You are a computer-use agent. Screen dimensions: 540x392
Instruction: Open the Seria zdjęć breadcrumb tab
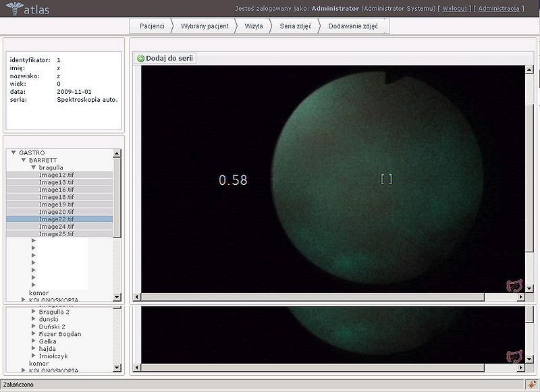click(x=296, y=26)
